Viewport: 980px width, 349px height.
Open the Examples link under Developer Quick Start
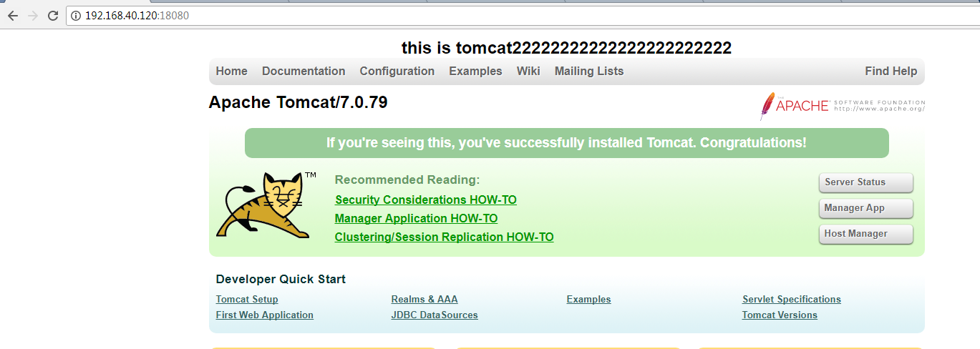click(588, 299)
